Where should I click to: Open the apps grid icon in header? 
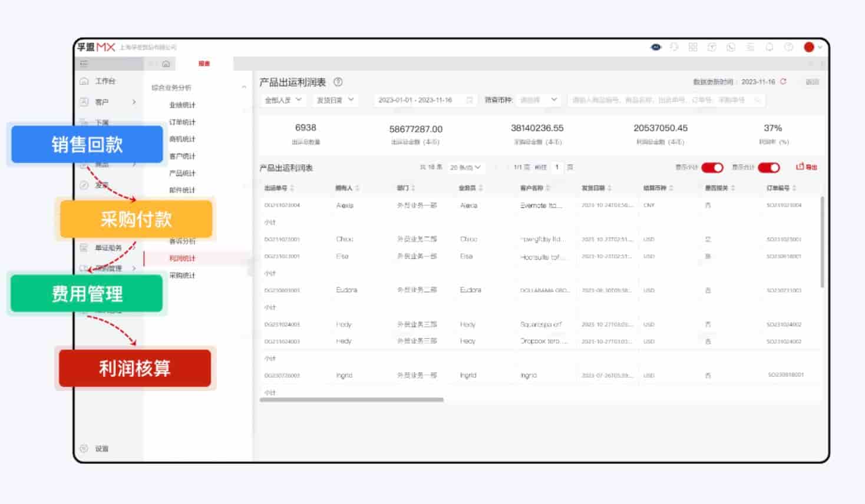693,47
